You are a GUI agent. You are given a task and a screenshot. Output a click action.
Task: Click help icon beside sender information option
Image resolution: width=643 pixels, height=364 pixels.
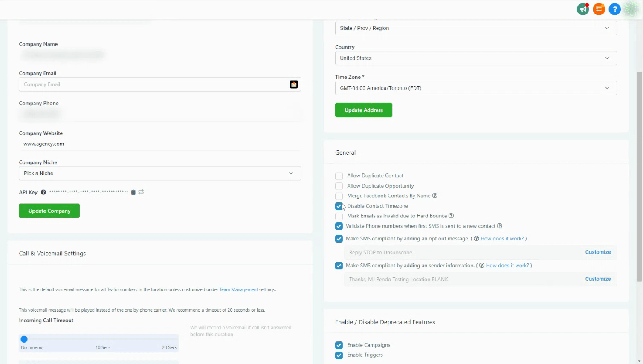point(481,266)
